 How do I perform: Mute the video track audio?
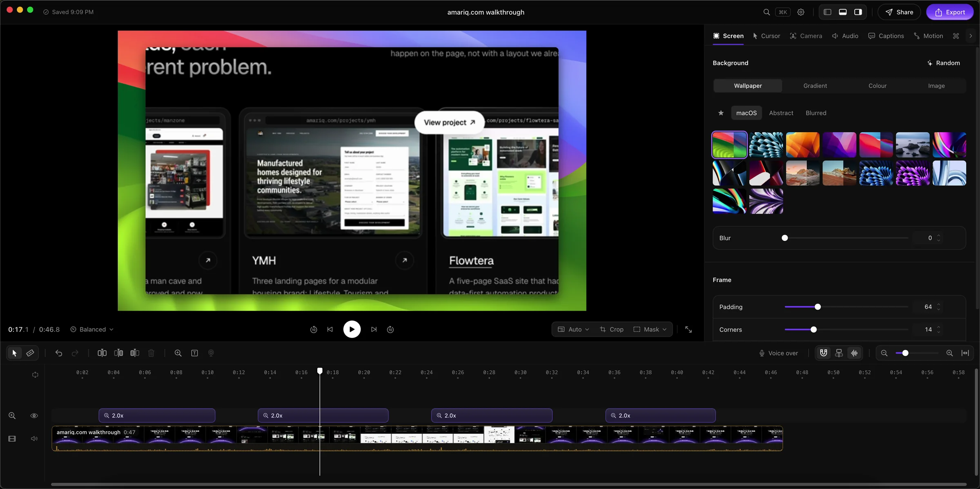click(x=34, y=439)
